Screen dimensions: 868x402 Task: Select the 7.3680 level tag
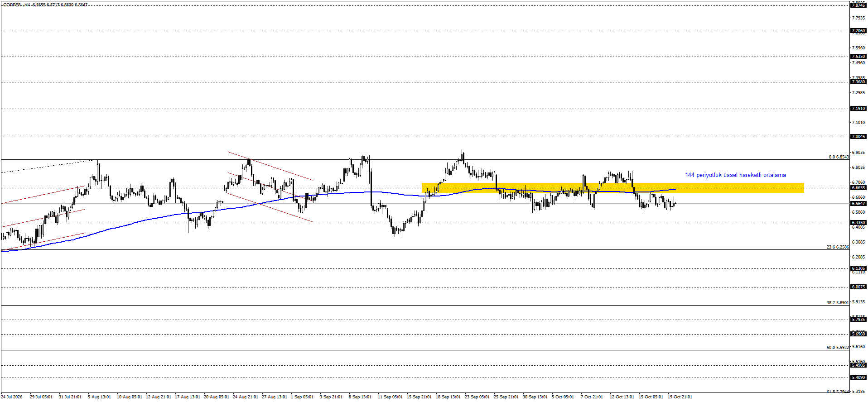click(x=858, y=82)
